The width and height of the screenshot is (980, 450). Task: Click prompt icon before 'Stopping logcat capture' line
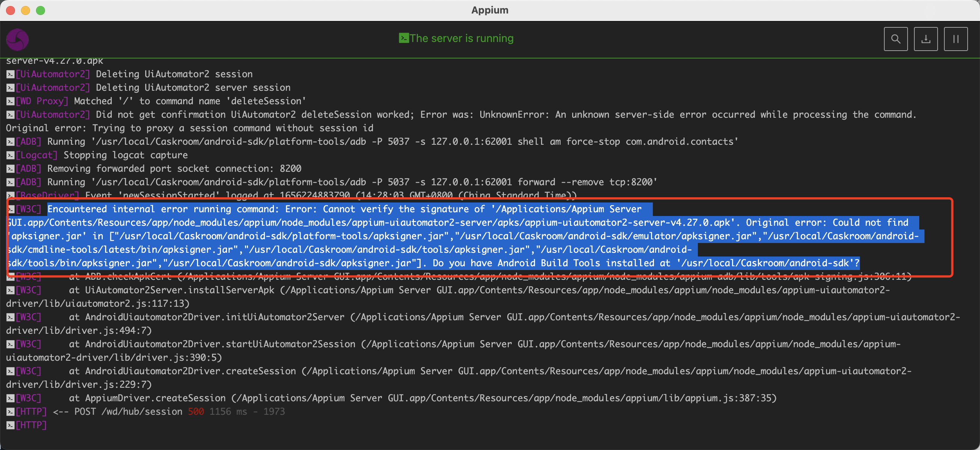10,155
